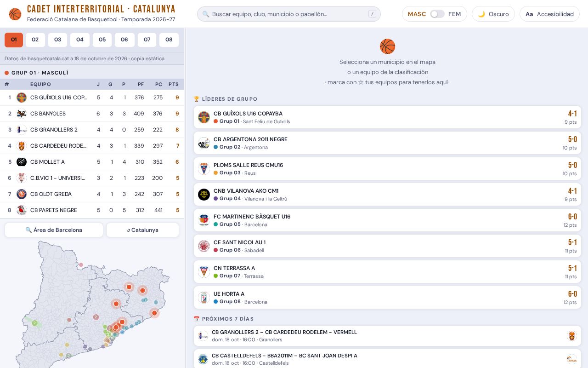Click the CB Argentona crest in leaders list
Viewport: 588px width, 368px height.
(204, 143)
